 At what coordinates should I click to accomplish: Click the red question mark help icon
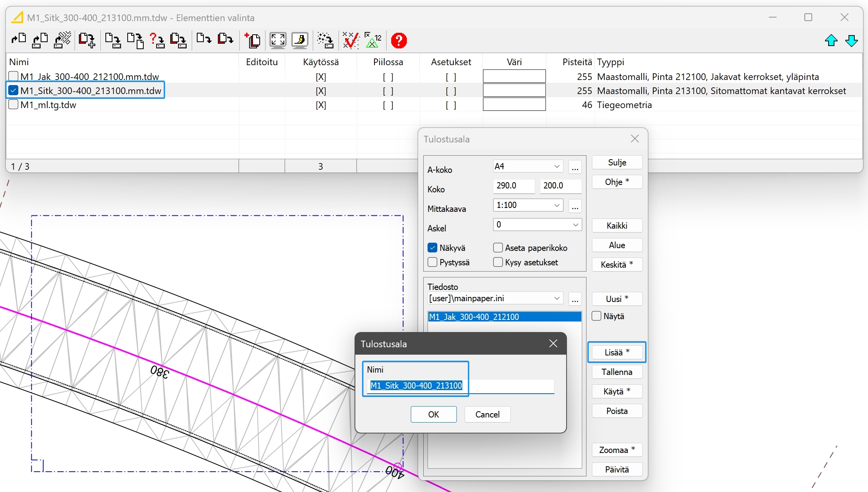(x=399, y=41)
